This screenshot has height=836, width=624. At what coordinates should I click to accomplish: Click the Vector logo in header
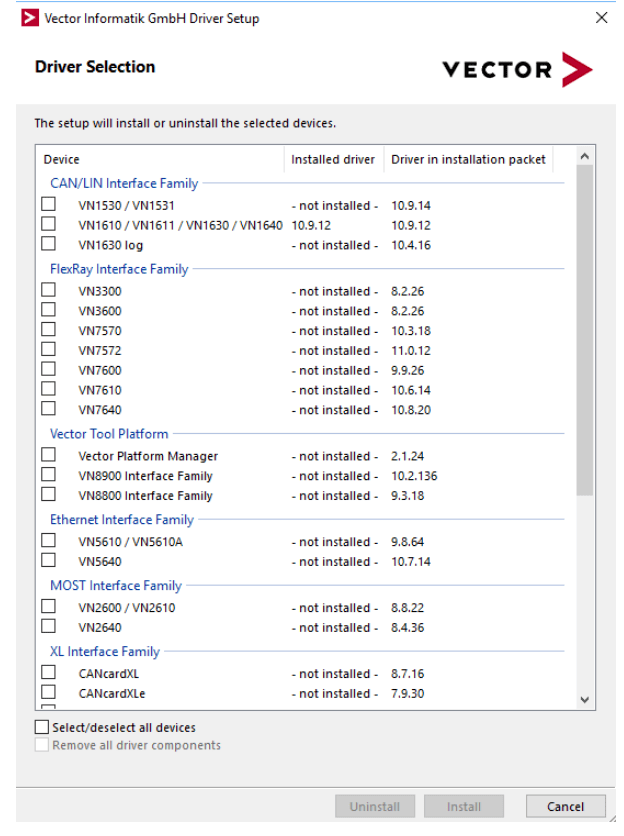(517, 69)
